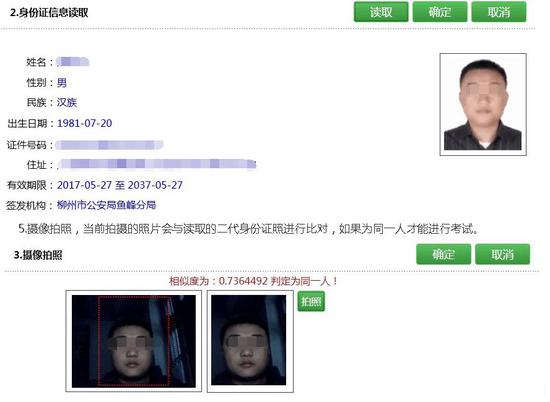Click the blurred 证件号码 field

coord(109,145)
